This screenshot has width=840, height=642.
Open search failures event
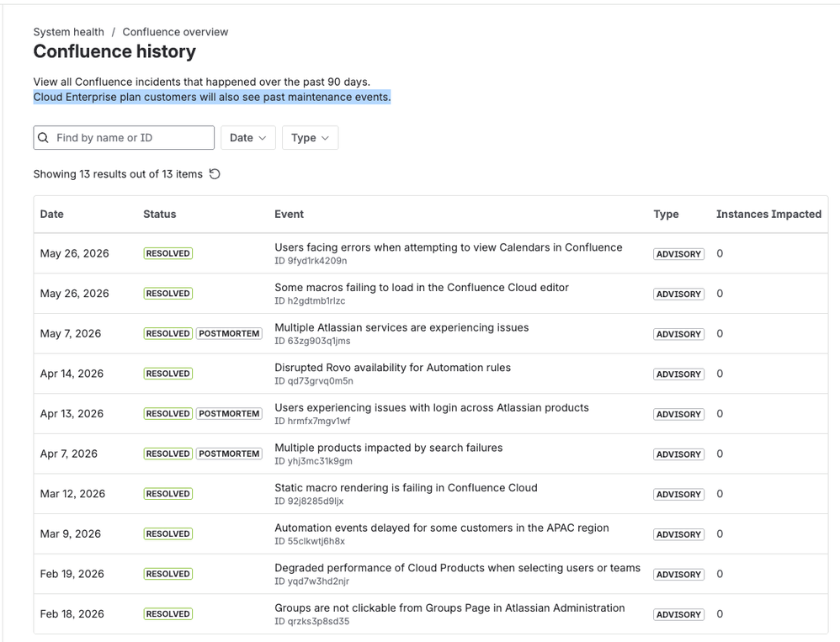tap(389, 448)
